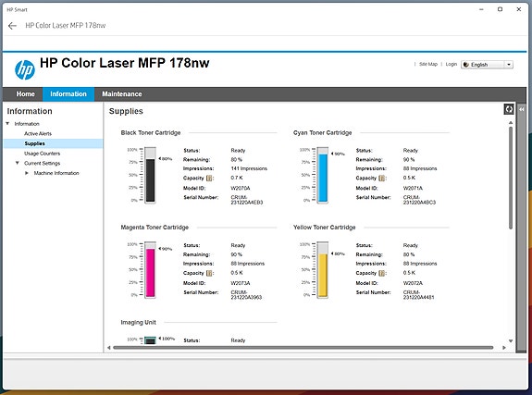The image size is (532, 395).
Task: Expand the Machine Information node
Action: point(27,173)
